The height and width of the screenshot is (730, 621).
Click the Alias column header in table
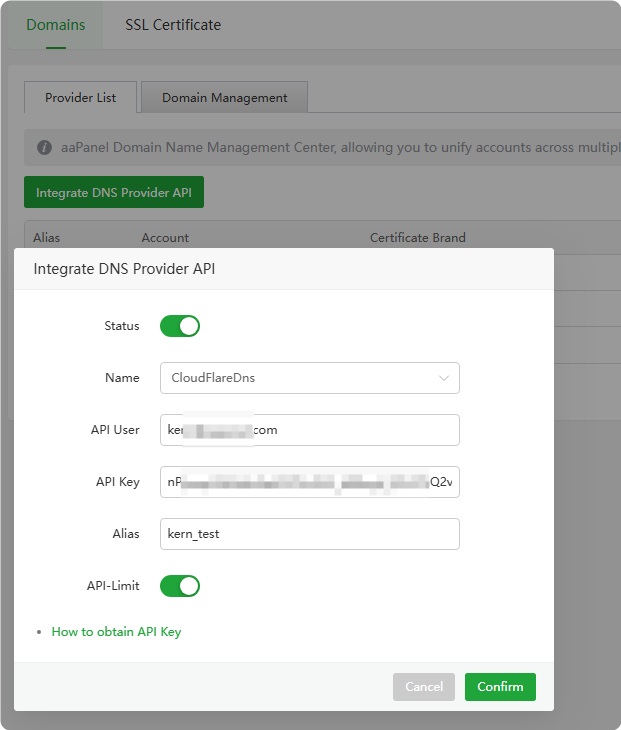(47, 238)
